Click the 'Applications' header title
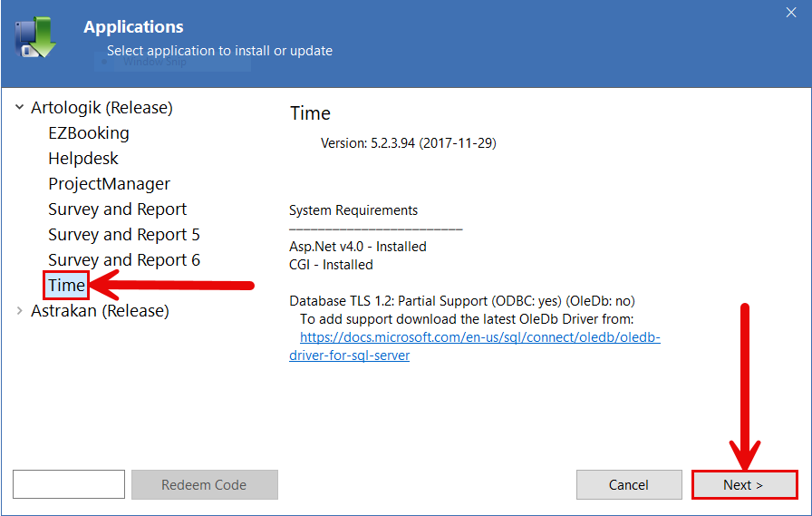Viewport: 812px width, 516px height. 133,27
